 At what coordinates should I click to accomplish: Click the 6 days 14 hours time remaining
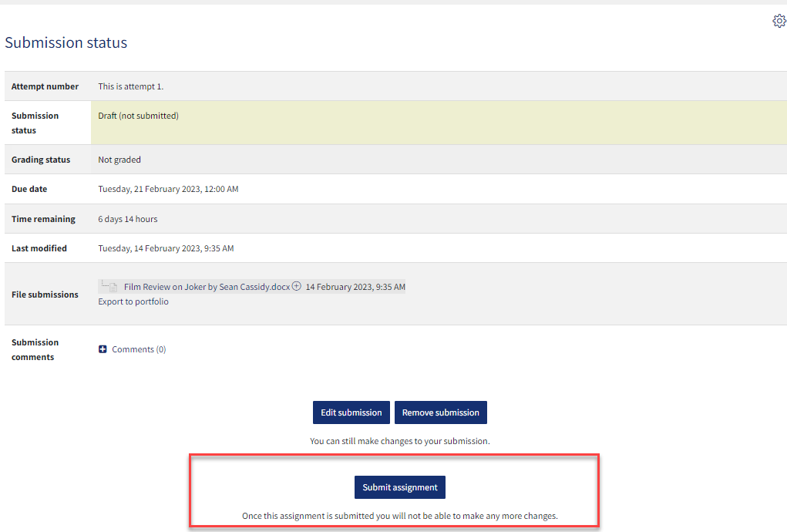pyautogui.click(x=128, y=219)
